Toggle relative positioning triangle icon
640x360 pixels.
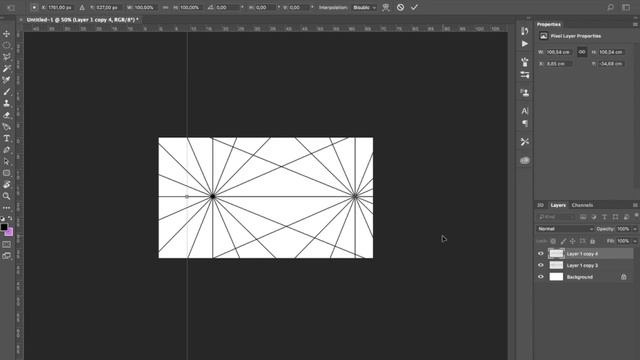[x=82, y=7]
